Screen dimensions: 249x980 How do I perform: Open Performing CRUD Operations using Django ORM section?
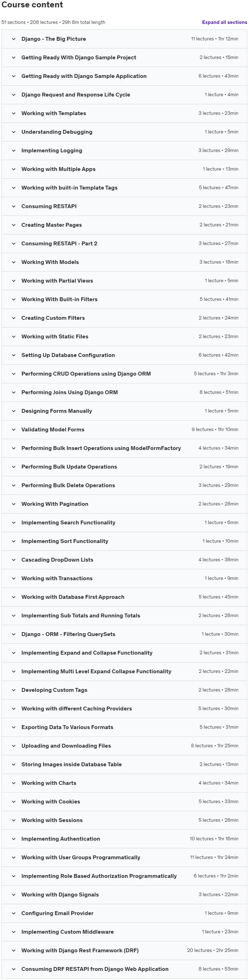coord(124,373)
